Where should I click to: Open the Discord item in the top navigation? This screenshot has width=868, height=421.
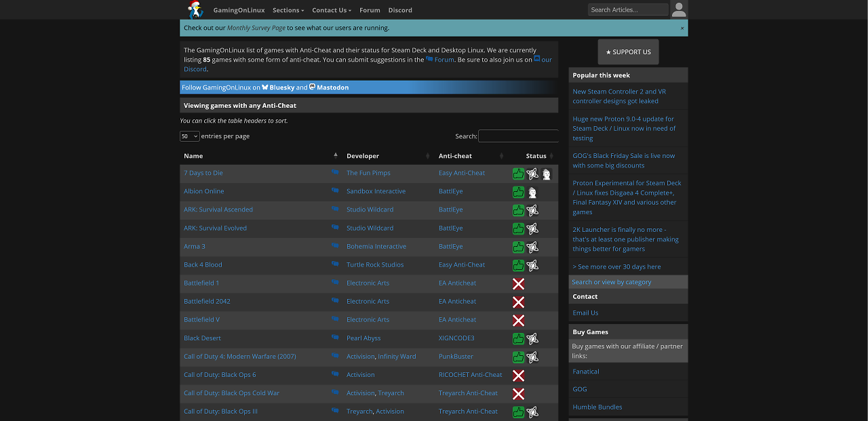pos(400,10)
